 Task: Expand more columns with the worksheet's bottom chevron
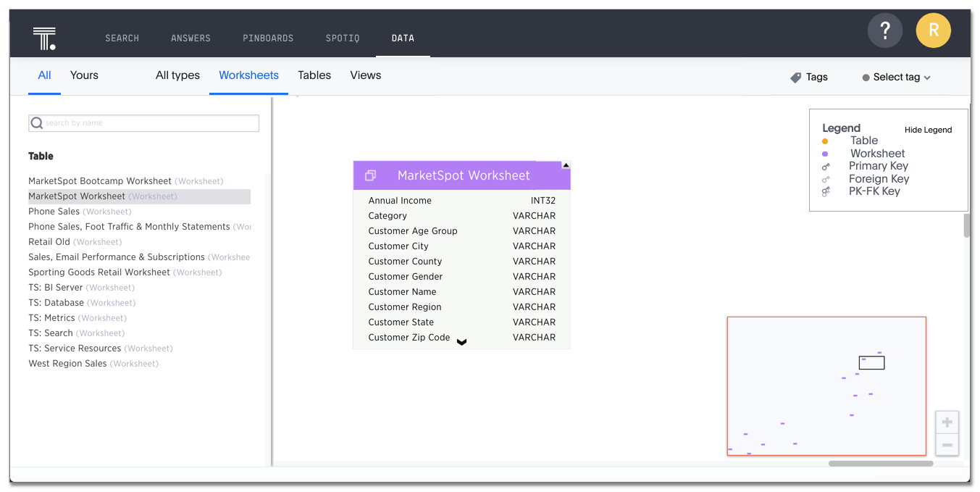pyautogui.click(x=461, y=341)
